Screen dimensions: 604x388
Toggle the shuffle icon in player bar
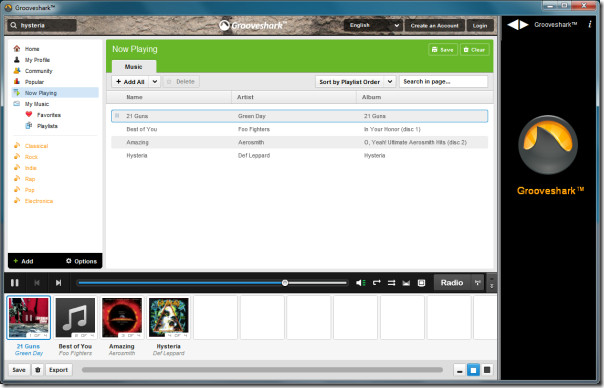coord(391,283)
